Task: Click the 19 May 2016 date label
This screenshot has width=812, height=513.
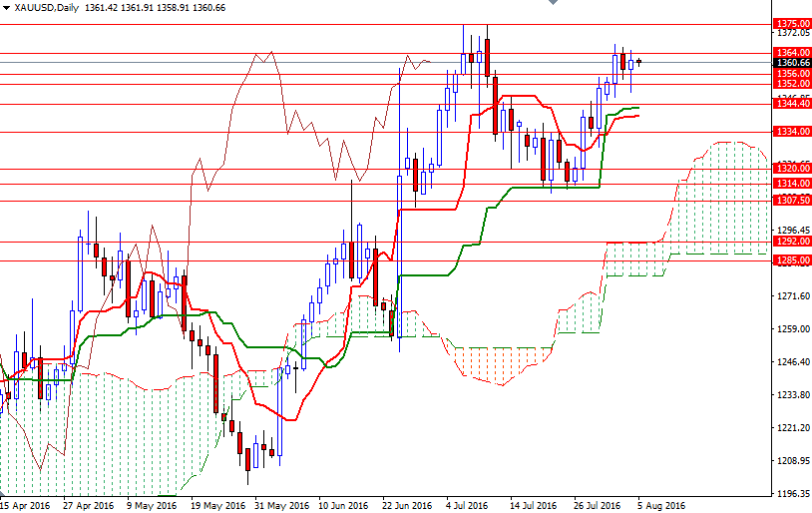Action: pyautogui.click(x=217, y=505)
